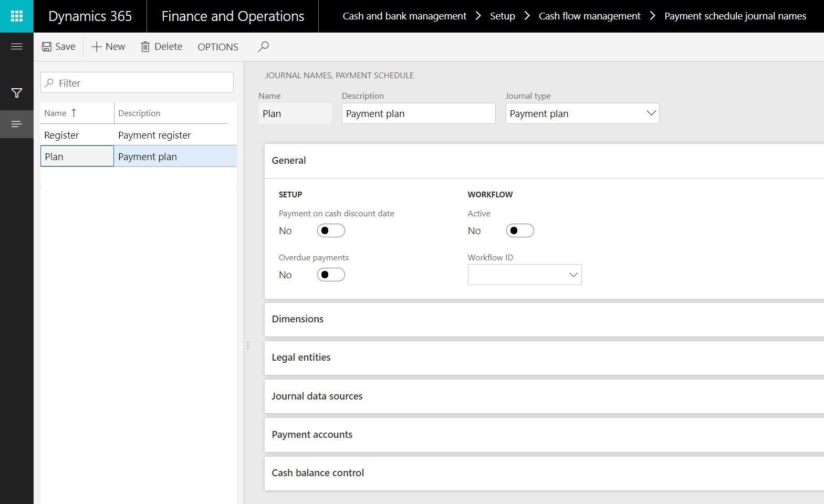The height and width of the screenshot is (504, 824).
Task: Click Cash and bank management breadcrumb
Action: point(404,16)
